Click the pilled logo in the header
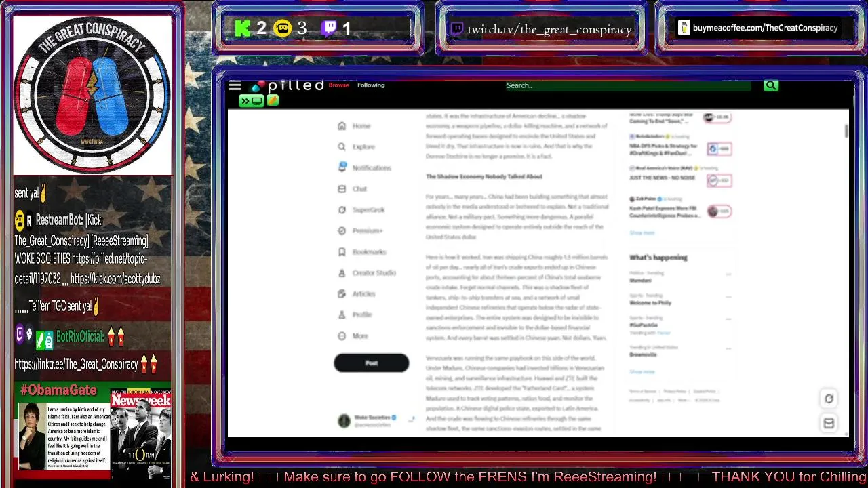Viewport: 868px width, 488px height. coord(288,85)
